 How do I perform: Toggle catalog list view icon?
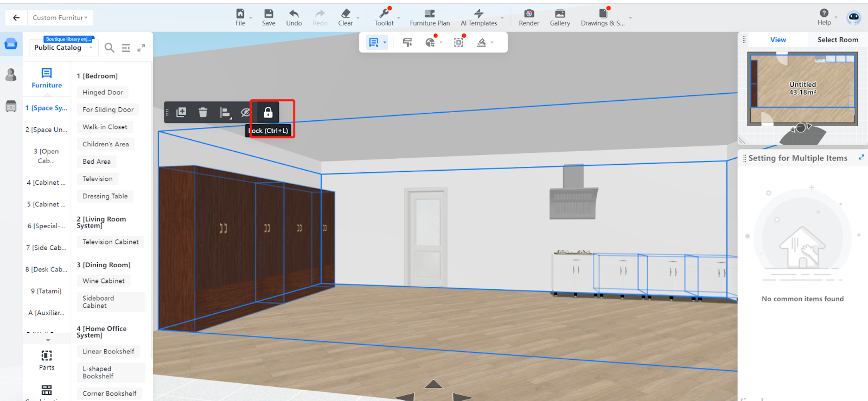click(x=126, y=48)
